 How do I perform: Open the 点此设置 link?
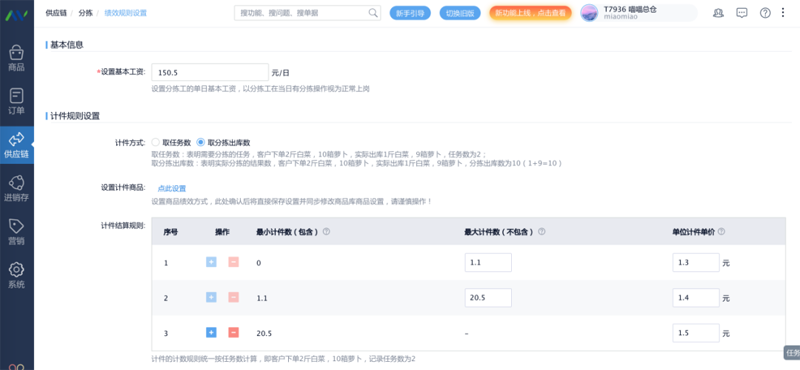point(171,189)
